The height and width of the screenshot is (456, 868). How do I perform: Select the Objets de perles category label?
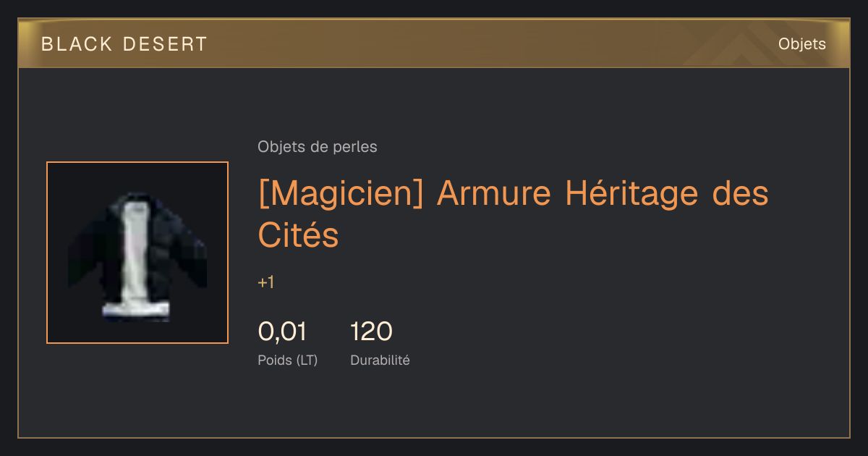pyautogui.click(x=318, y=147)
